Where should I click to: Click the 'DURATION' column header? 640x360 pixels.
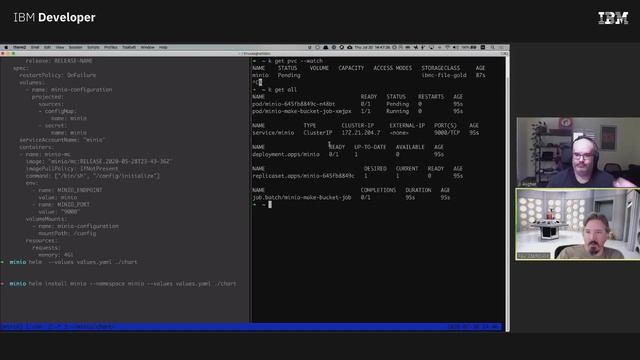click(418, 190)
